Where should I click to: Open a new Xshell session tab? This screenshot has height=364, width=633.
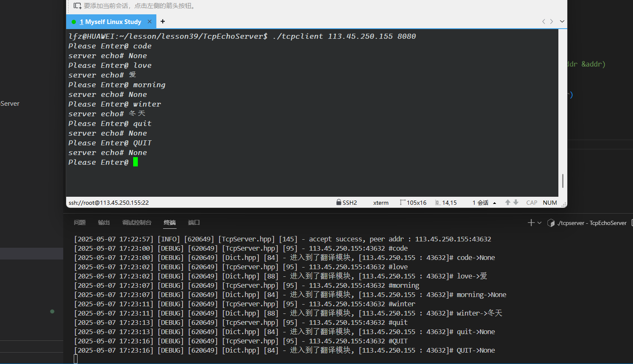163,21
